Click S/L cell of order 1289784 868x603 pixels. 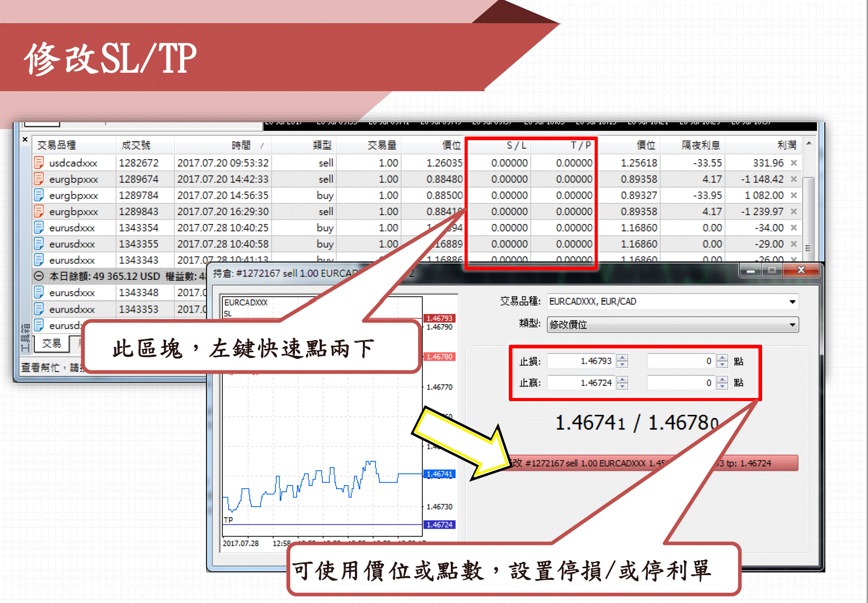coord(499,196)
